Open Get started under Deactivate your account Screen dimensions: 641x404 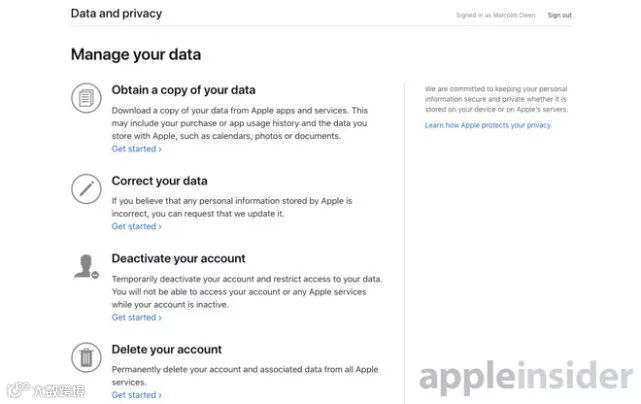coord(136,317)
